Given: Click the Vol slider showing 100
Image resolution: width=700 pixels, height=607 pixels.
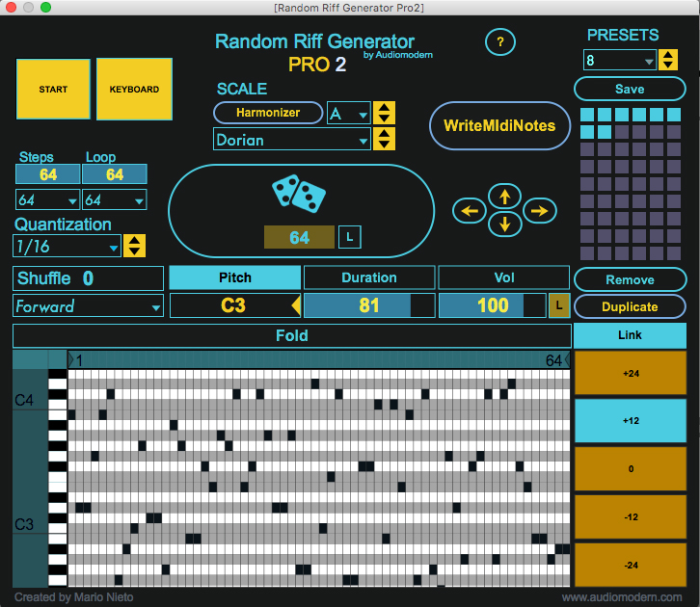Looking at the screenshot, I should (493, 305).
